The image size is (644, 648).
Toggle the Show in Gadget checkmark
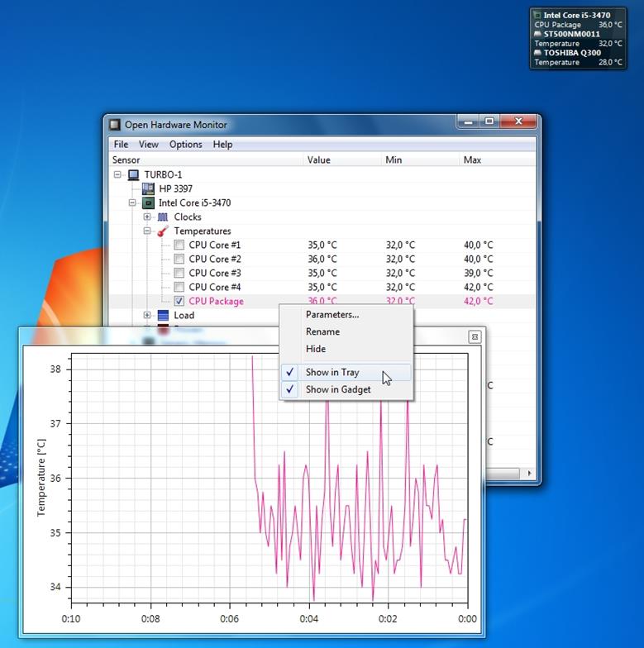[290, 388]
